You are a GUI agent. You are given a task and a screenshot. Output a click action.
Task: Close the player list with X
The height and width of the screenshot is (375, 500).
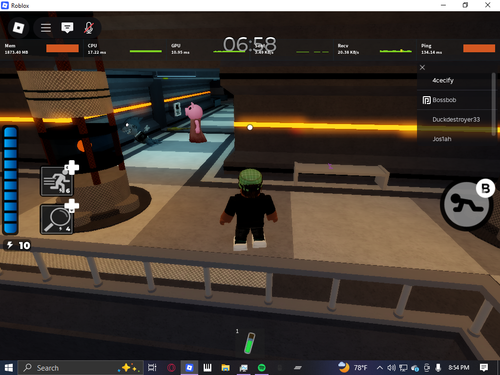click(422, 67)
